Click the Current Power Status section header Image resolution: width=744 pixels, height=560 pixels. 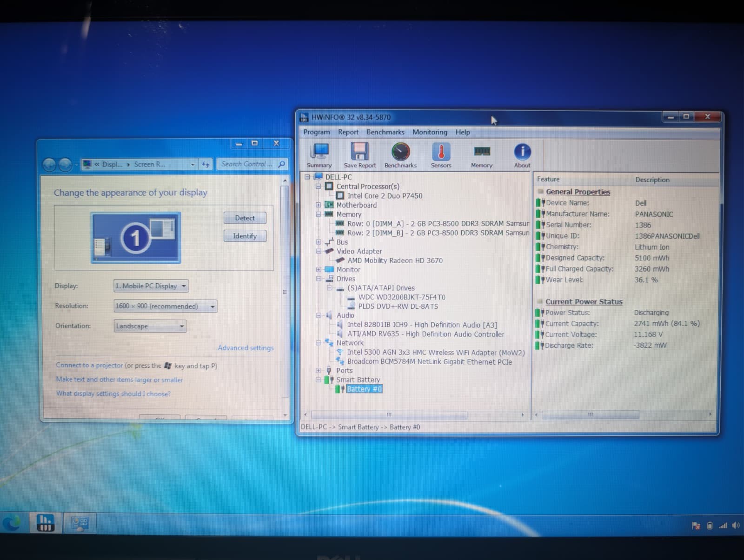tap(584, 301)
